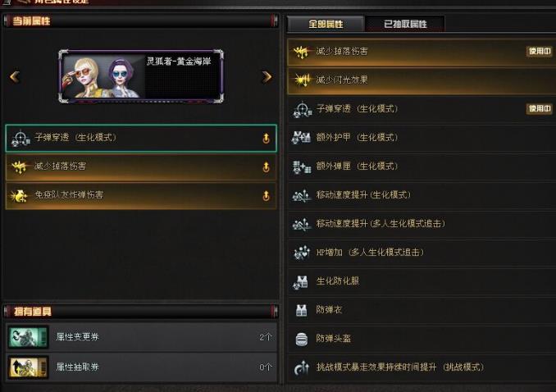Choose 额外弹匣 (生化模式) from list
The width and height of the screenshot is (556, 392).
click(422, 166)
